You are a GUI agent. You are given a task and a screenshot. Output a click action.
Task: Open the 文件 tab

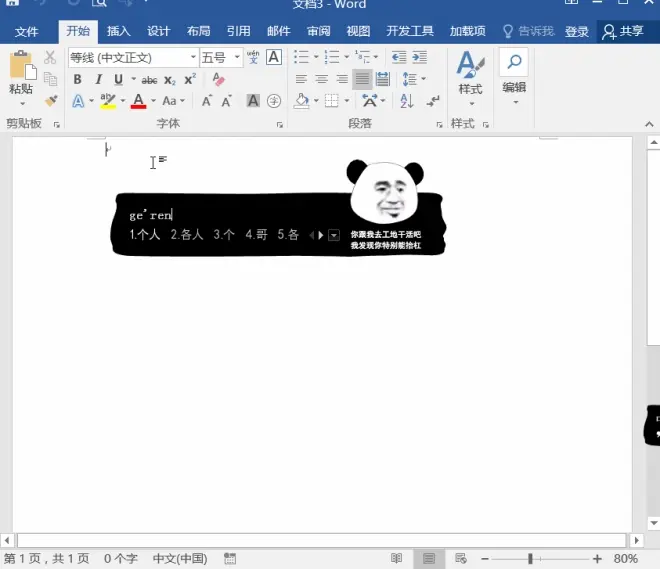pos(27,32)
